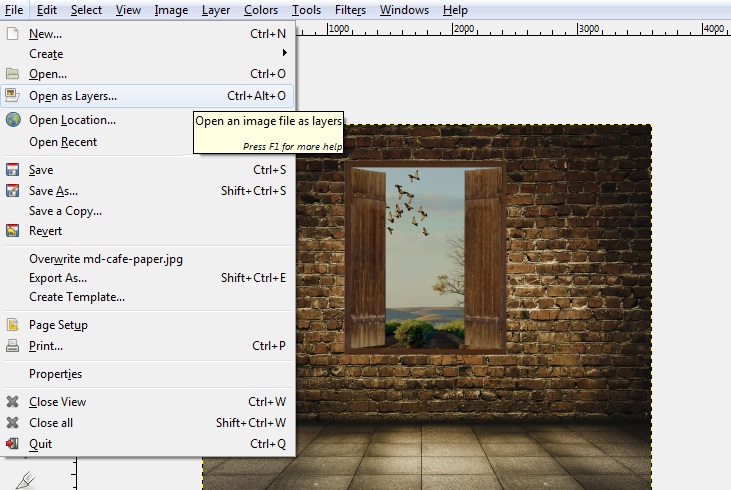731x490 pixels.
Task: Choose Save from the File menu
Action: [x=147, y=170]
